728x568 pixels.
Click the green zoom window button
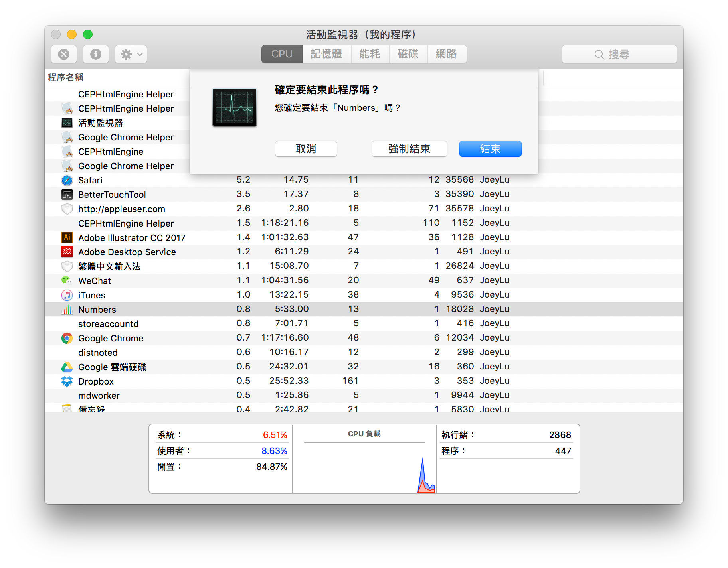point(88,34)
